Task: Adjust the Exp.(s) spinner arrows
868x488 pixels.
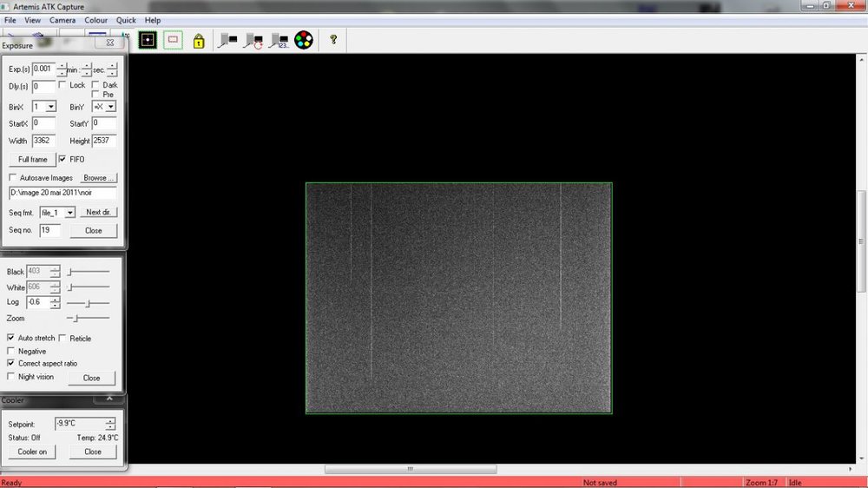Action: click(x=62, y=69)
